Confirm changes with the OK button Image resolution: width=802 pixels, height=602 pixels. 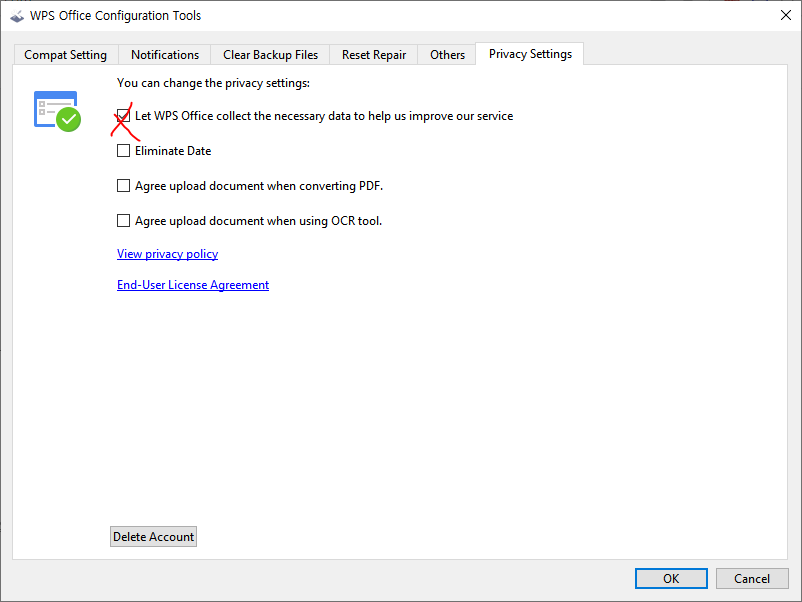(671, 578)
